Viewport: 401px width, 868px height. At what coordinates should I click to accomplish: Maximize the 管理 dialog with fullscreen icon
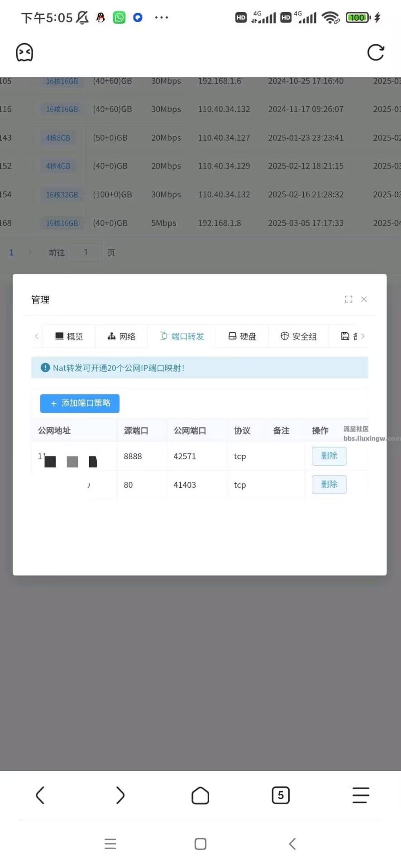tap(348, 299)
